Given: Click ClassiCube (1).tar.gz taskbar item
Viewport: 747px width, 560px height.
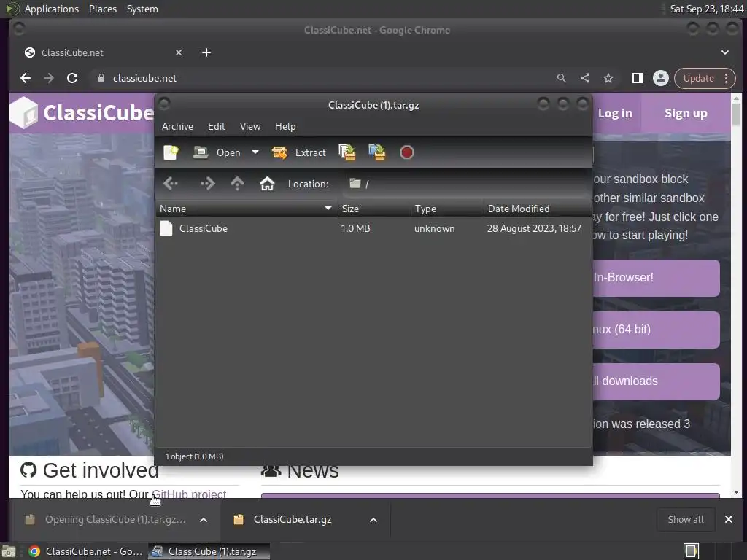Looking at the screenshot, I should point(209,551).
